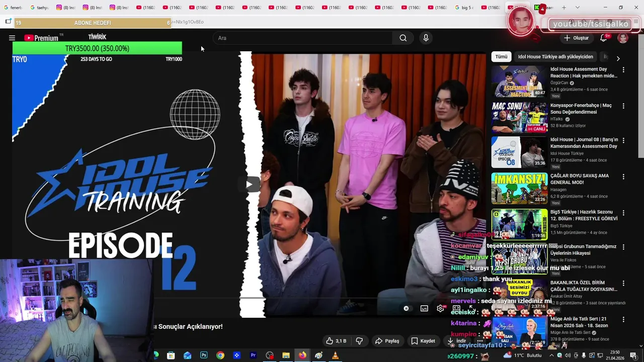644x362 pixels.
Task: Like the video showing 3,1 B
Action: (336, 341)
